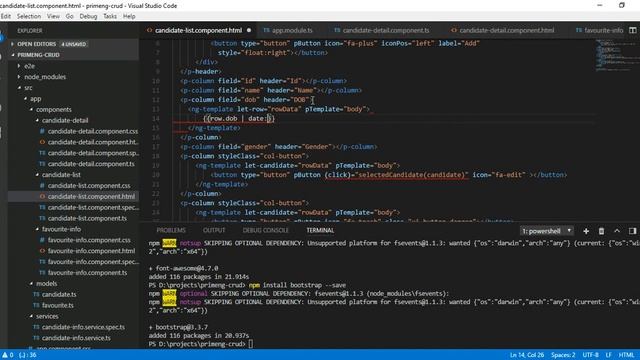Open the Debug menu
Screen dimensions: 640x360
click(x=88, y=16)
